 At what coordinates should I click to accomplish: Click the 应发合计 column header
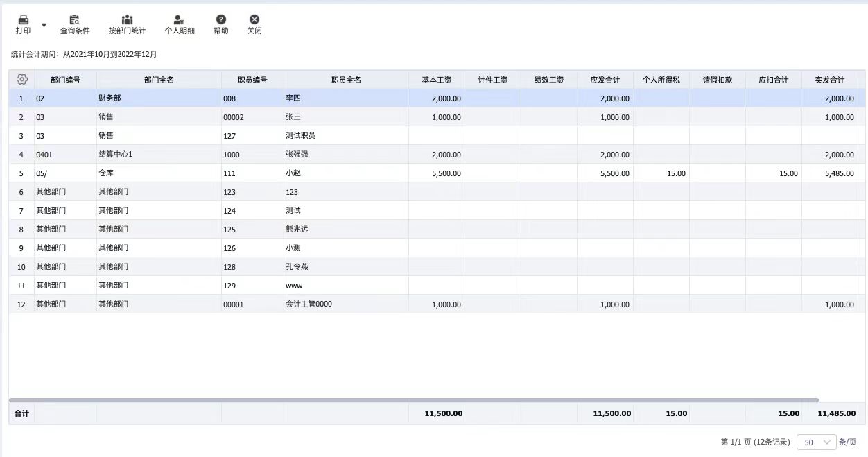[x=605, y=80]
